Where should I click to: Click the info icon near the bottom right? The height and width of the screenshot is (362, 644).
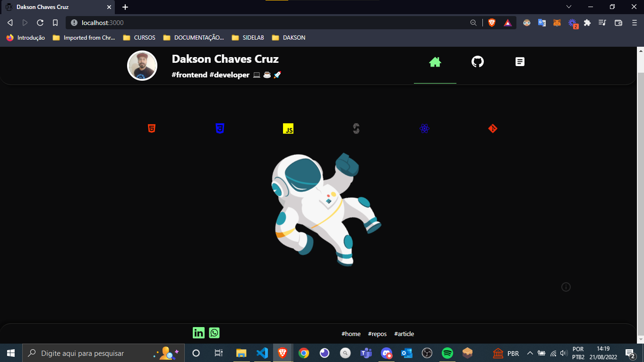(x=566, y=286)
